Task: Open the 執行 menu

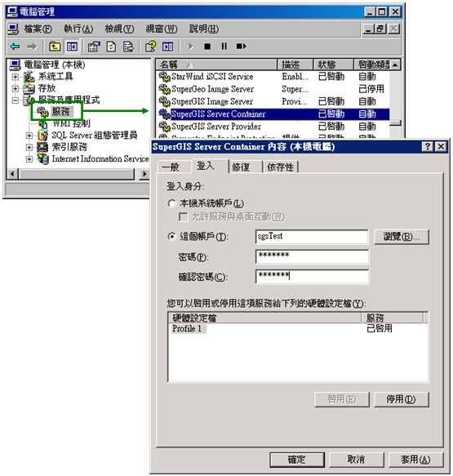Action: click(x=78, y=29)
